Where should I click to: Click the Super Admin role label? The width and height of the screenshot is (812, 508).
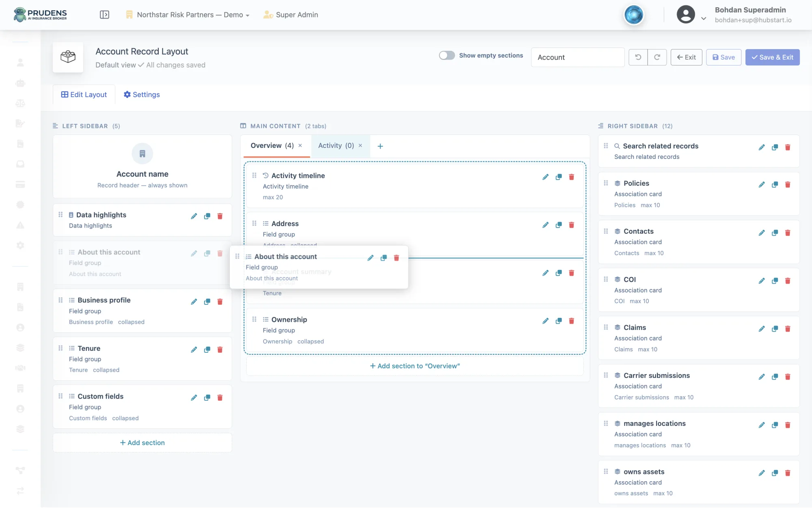[x=291, y=15]
